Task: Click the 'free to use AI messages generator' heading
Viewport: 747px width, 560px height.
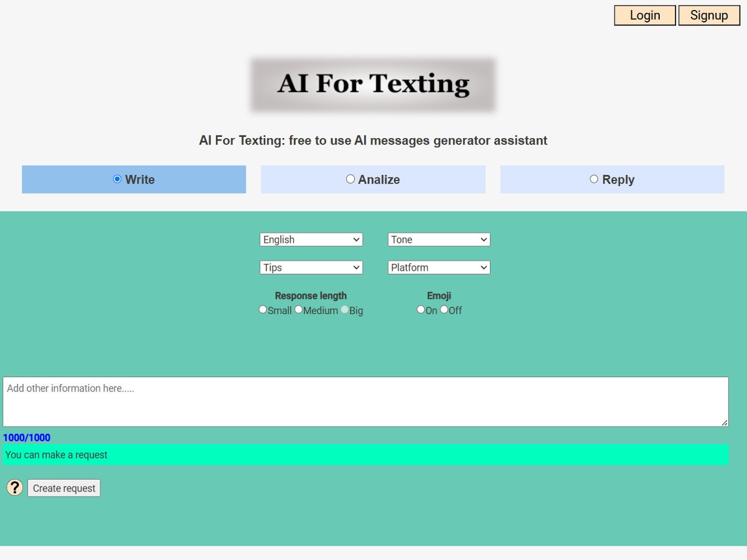Action: point(373,141)
